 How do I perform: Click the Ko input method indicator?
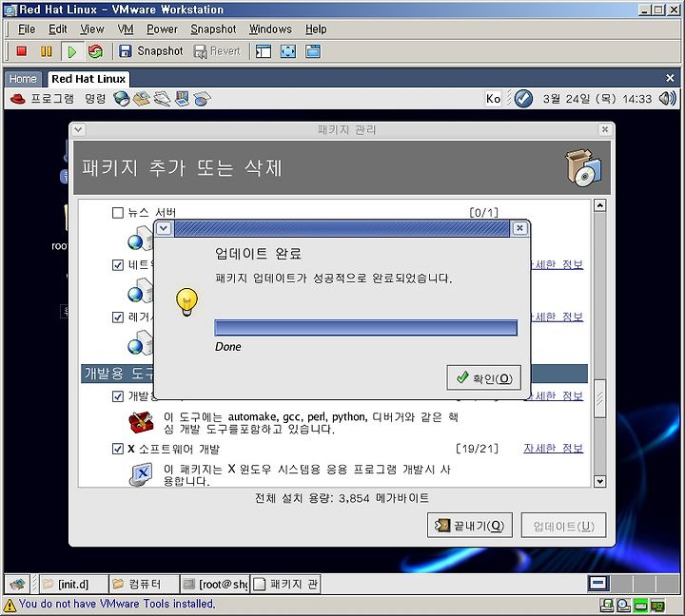coord(493,99)
